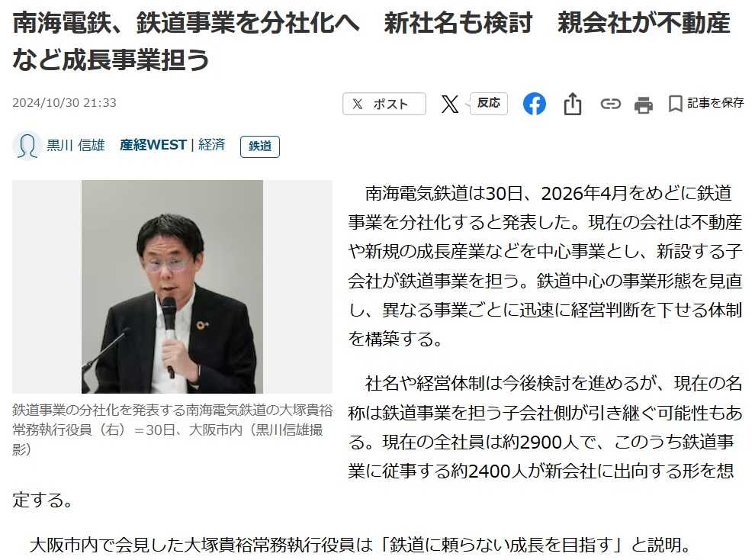Screen dimensions: 755x560
Task: Select 記事を保存 save article text
Action: [715, 102]
